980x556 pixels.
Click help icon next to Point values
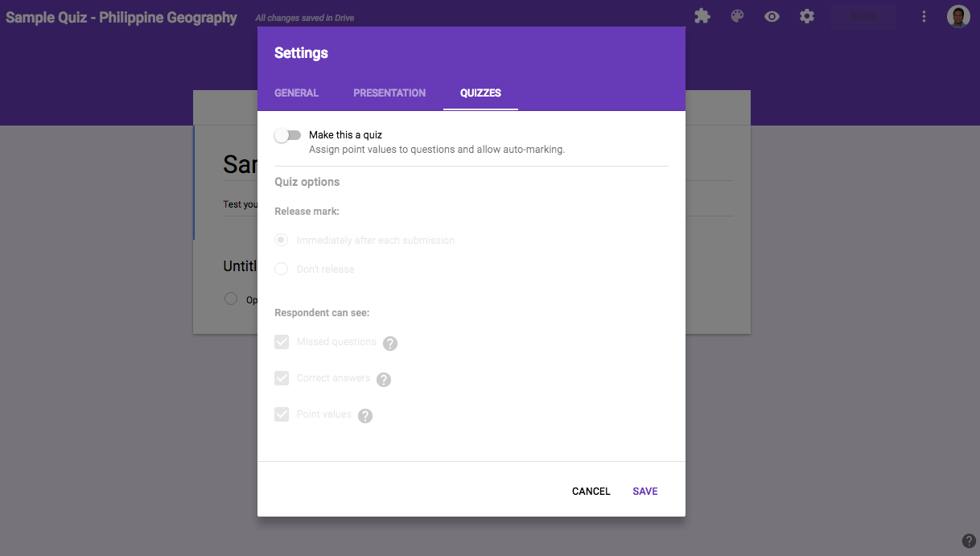[365, 416]
